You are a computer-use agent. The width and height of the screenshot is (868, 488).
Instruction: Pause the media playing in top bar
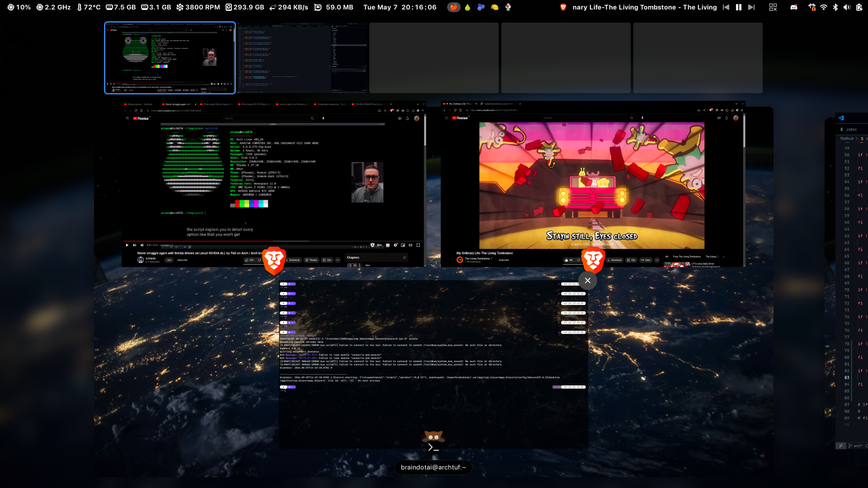tap(739, 7)
